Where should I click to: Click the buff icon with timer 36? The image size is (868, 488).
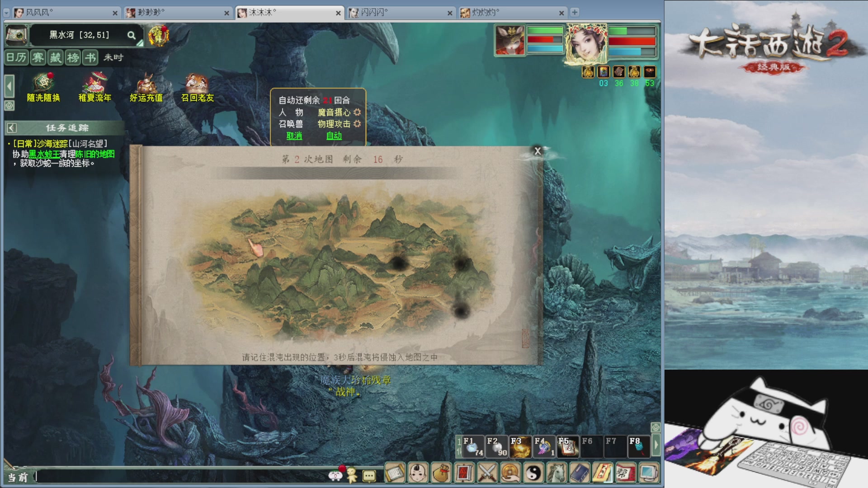pyautogui.click(x=619, y=71)
